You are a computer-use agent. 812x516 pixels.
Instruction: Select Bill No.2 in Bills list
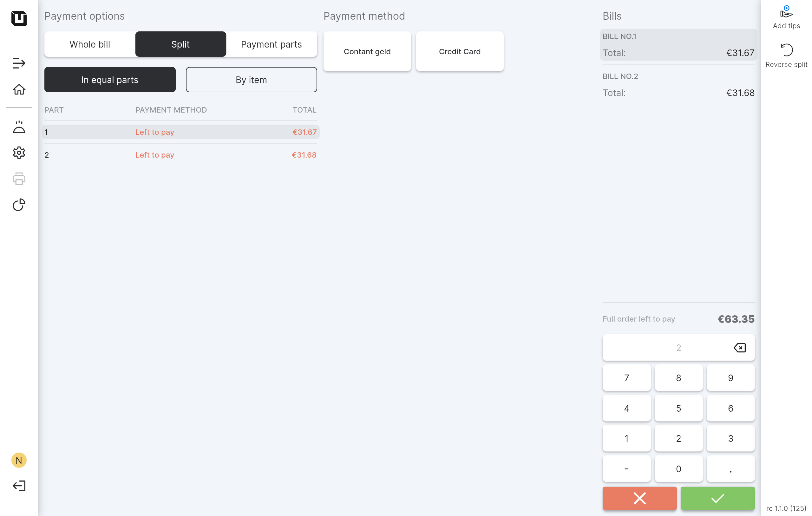pyautogui.click(x=678, y=85)
